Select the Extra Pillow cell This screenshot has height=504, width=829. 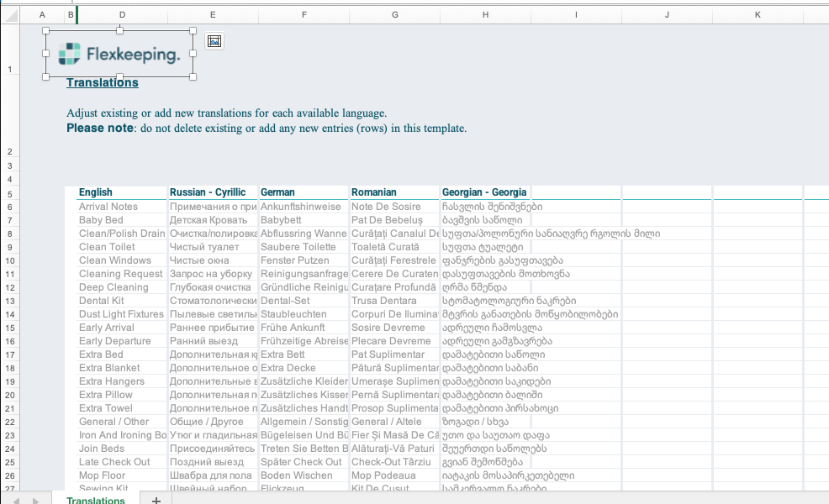pos(122,395)
